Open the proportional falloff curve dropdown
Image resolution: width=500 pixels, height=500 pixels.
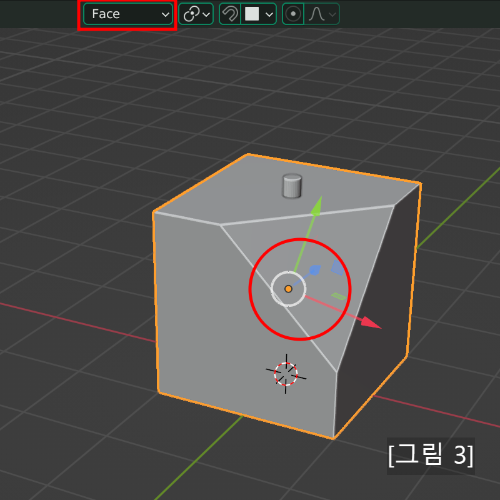(x=322, y=14)
